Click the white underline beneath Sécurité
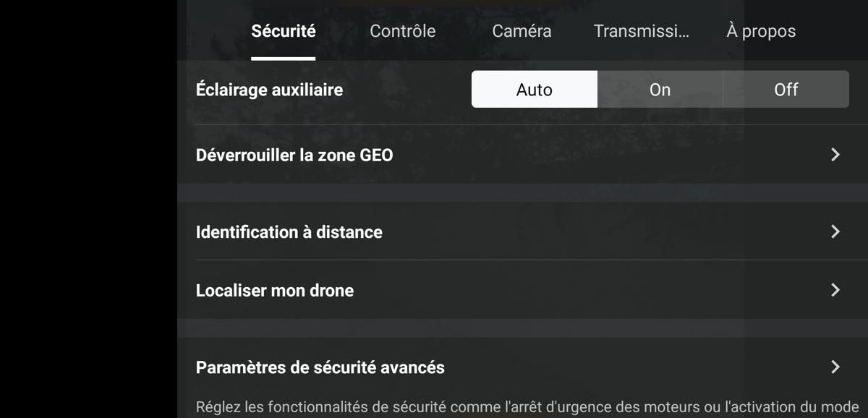Screen dimensions: 868x418 click(x=283, y=59)
